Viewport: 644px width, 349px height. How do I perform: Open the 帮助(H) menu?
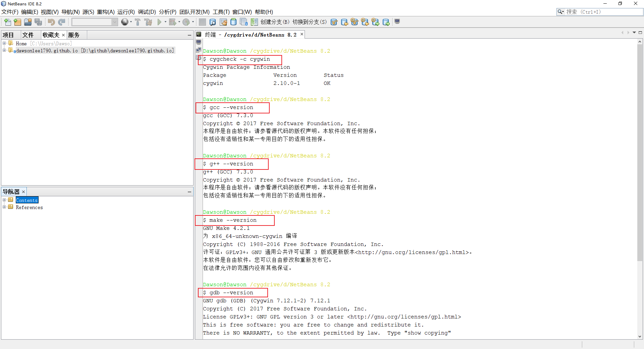pyautogui.click(x=264, y=12)
